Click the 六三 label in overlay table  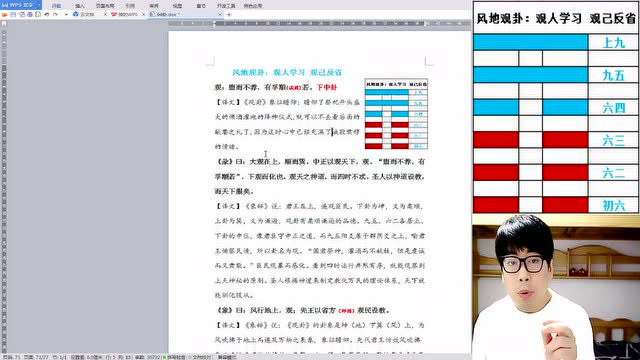tap(613, 140)
